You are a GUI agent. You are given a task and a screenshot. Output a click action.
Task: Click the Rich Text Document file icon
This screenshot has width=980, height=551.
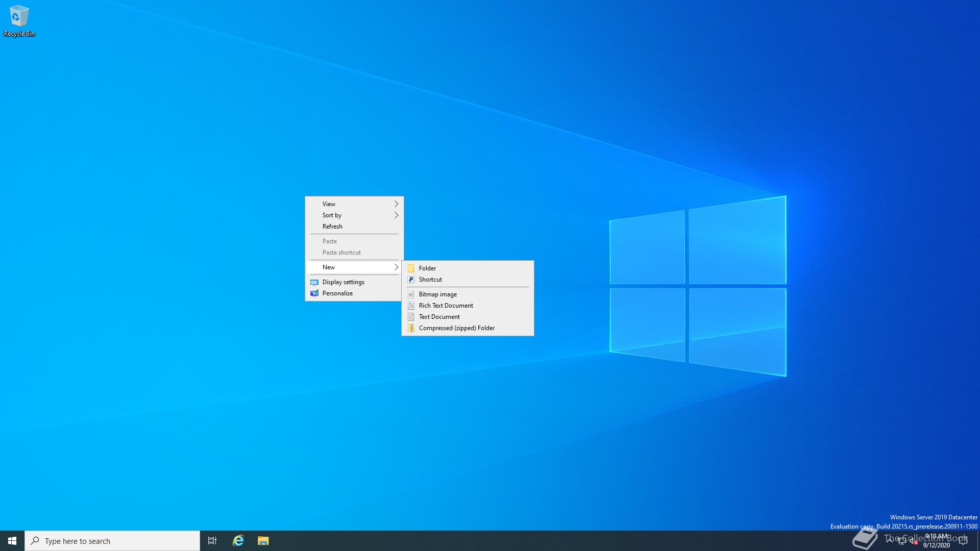click(411, 306)
